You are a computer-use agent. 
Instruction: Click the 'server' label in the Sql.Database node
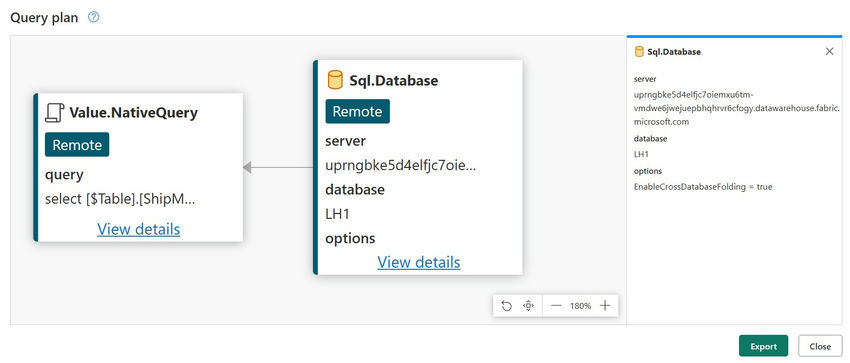[x=345, y=141]
